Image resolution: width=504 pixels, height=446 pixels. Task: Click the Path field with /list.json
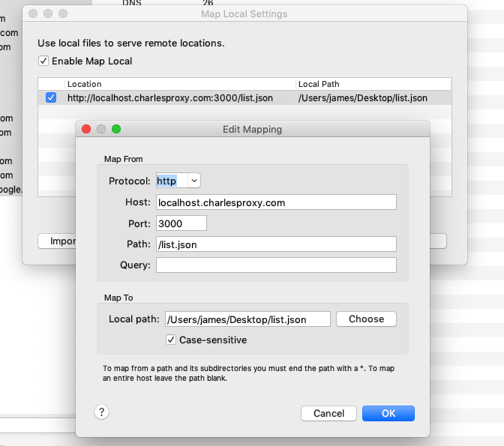pos(276,244)
